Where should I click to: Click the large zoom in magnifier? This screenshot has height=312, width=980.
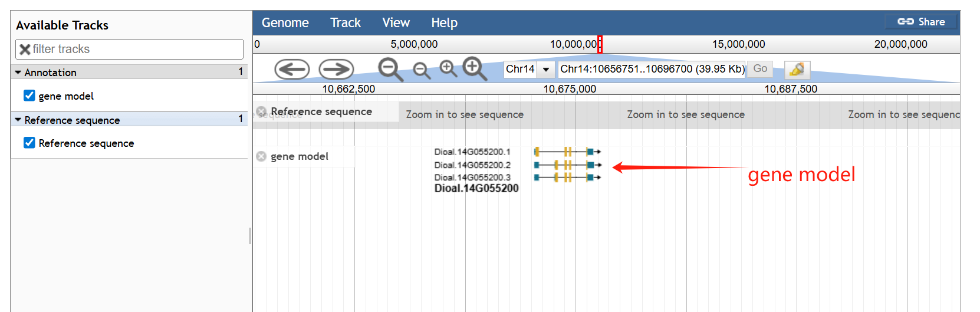[x=474, y=68]
